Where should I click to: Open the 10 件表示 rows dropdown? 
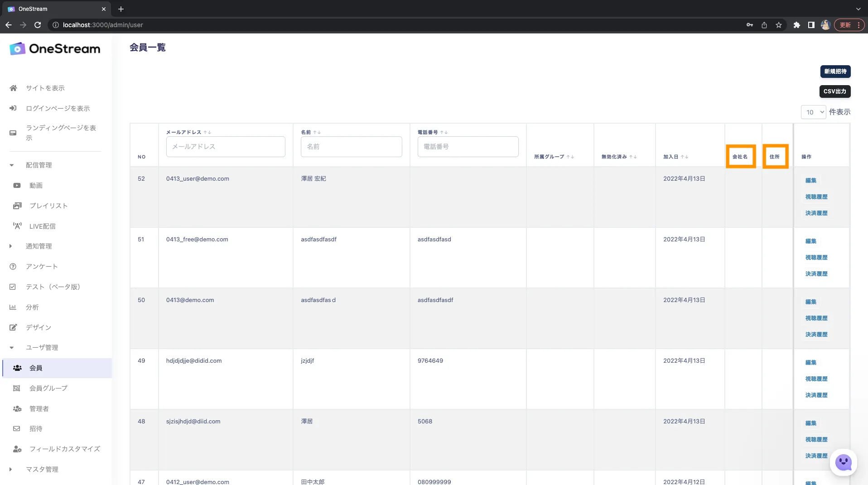click(x=813, y=112)
